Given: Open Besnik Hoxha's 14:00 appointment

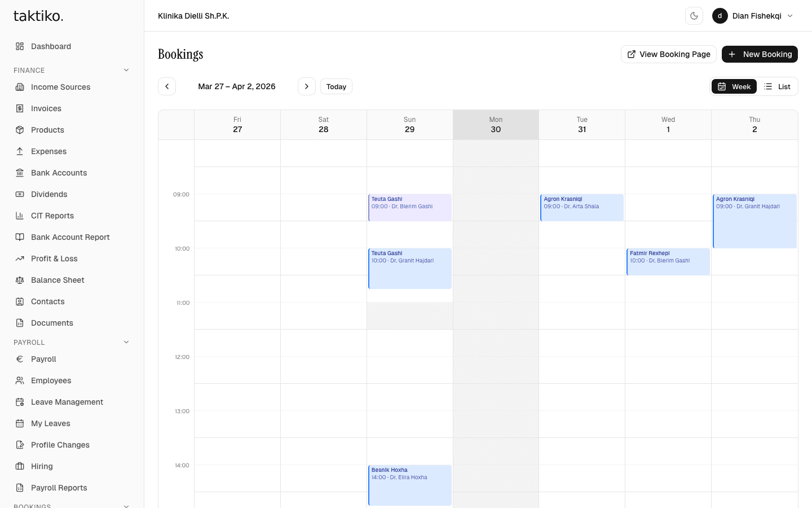Looking at the screenshot, I should [x=410, y=484].
